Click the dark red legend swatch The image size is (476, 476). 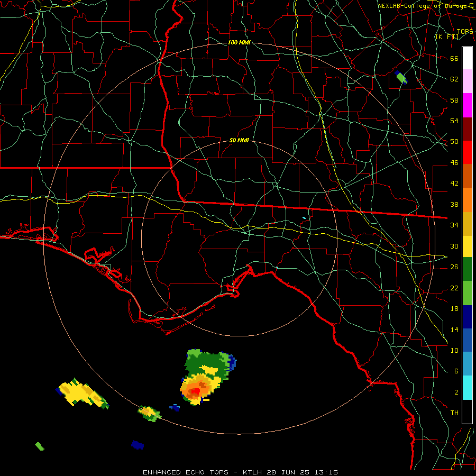click(467, 129)
